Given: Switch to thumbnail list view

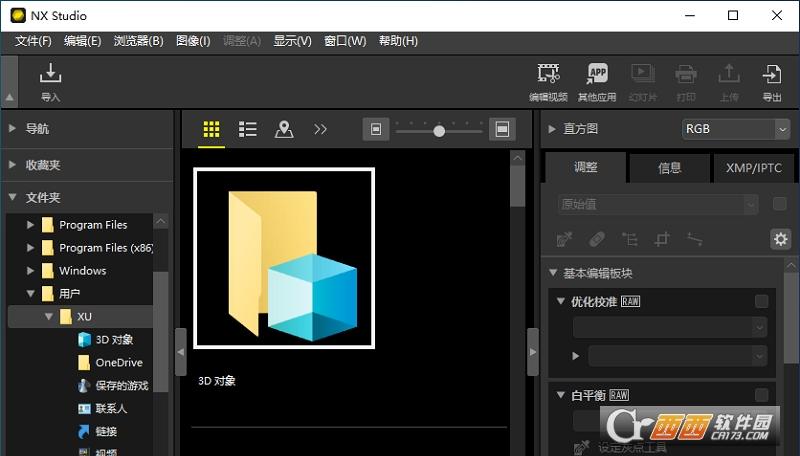Looking at the screenshot, I should coord(247,130).
